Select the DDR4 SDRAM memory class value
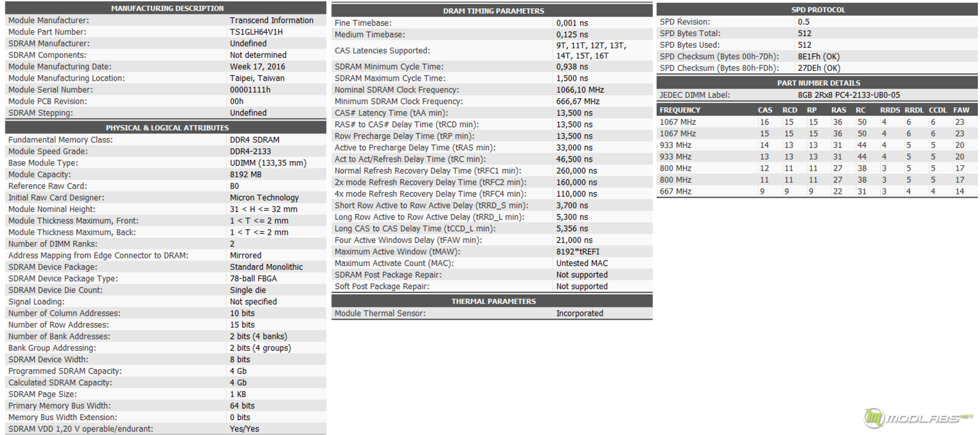The height and width of the screenshot is (435, 980). [x=255, y=140]
